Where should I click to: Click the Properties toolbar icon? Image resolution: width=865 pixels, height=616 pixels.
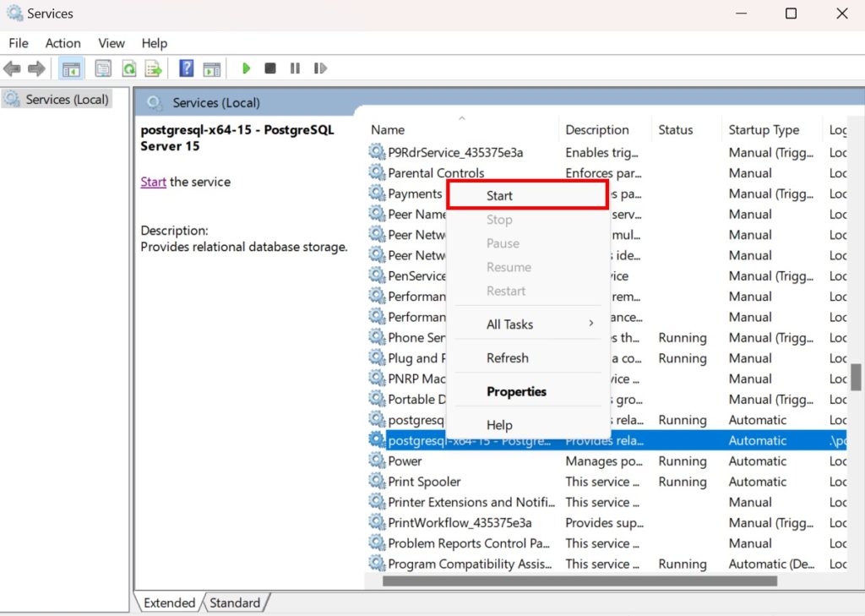(x=103, y=68)
